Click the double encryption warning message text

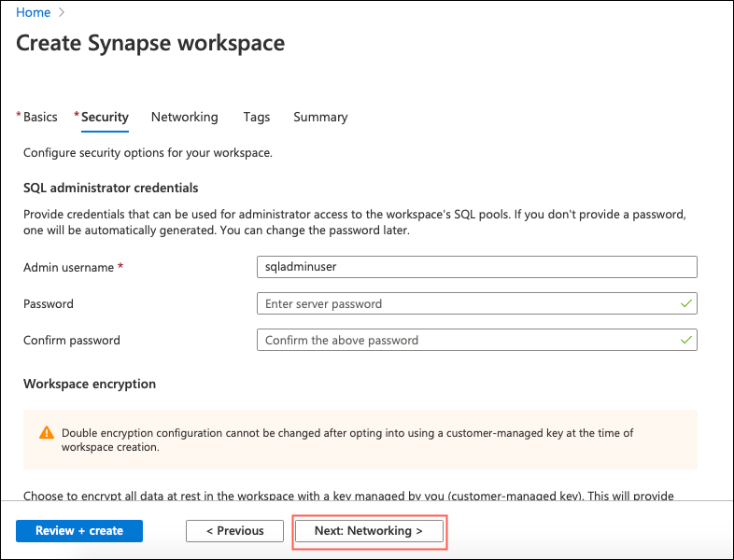click(347, 440)
